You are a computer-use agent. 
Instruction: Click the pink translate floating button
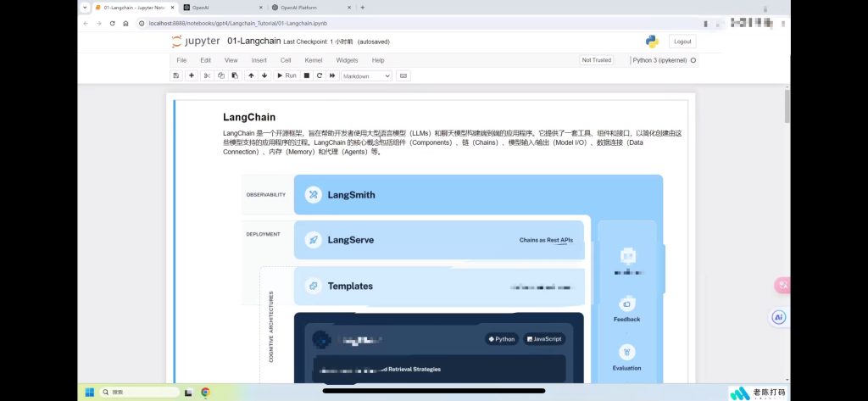[782, 285]
